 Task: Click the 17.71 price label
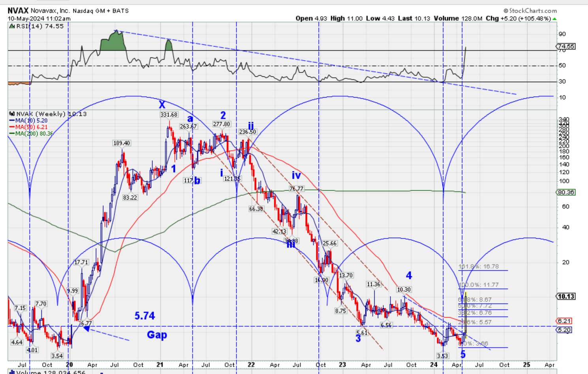(81, 262)
